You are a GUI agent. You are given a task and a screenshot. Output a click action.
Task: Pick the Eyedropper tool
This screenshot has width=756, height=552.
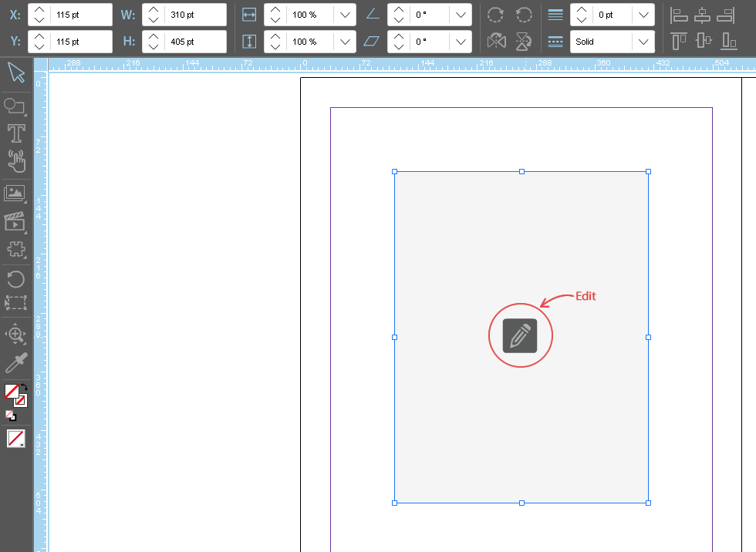coord(15,363)
